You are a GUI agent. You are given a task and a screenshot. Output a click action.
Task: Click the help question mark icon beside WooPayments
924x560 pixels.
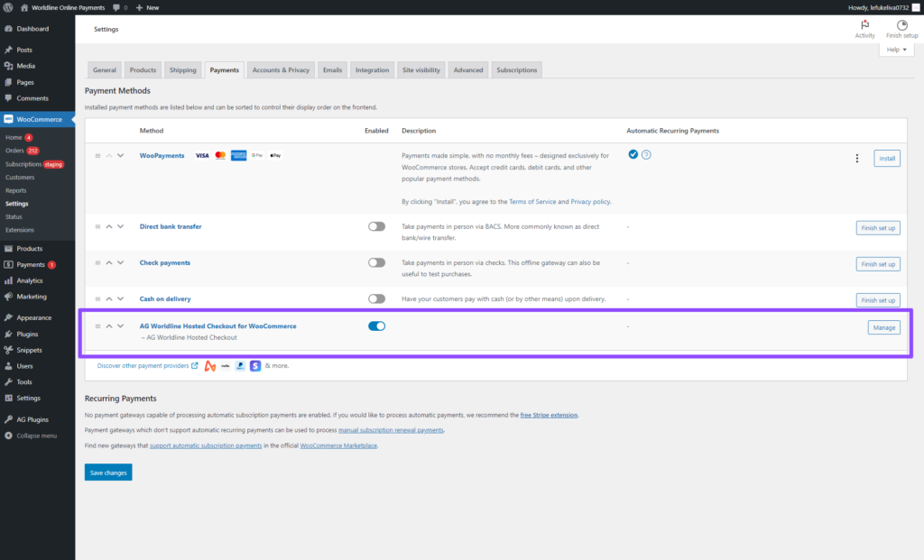coord(646,155)
